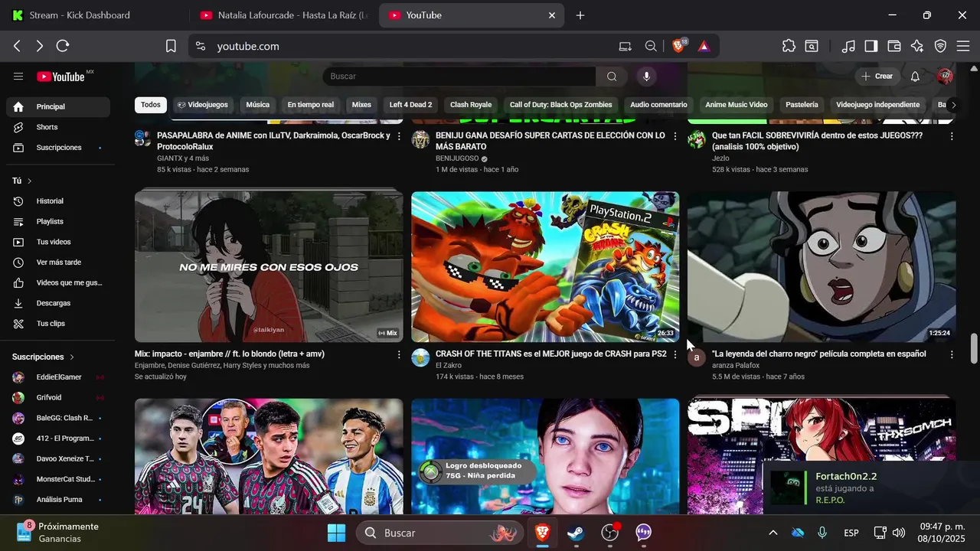The image size is (980, 551).
Task: Click the Crear button
Action: tap(877, 77)
